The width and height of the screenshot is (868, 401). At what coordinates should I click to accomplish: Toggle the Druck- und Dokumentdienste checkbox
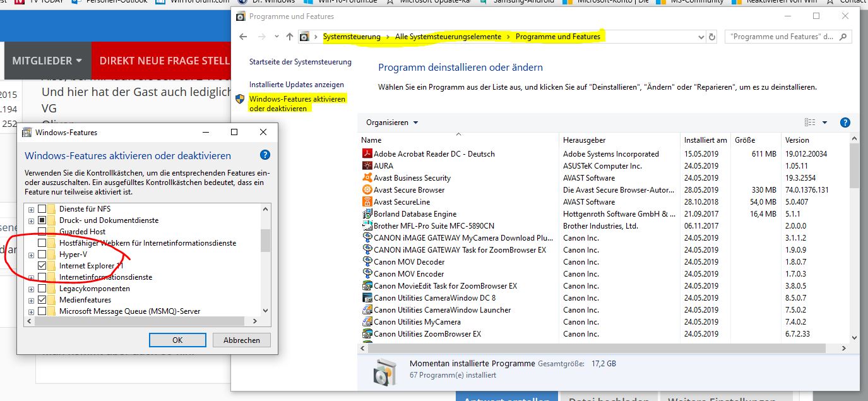42,220
